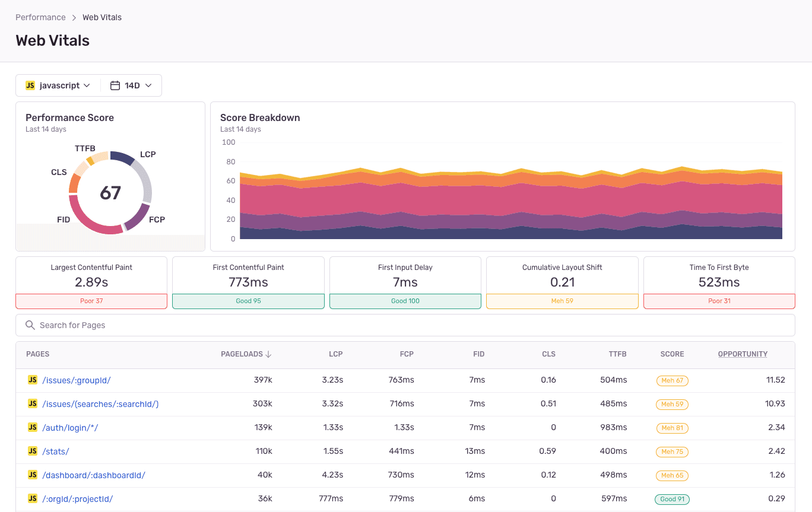812x512 pixels.
Task: Click the JS icon beside /issues/:groupId/
Action: tap(33, 380)
